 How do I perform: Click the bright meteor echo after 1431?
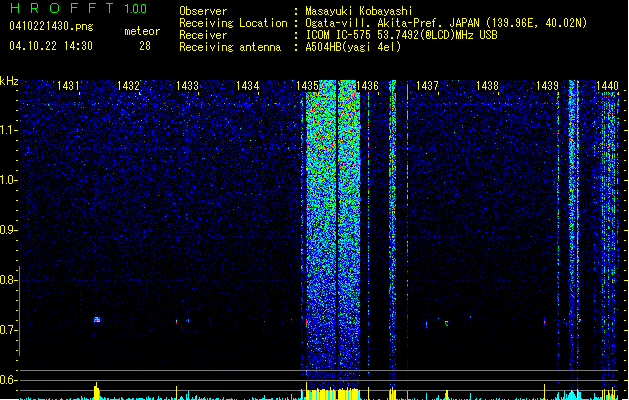tap(97, 320)
